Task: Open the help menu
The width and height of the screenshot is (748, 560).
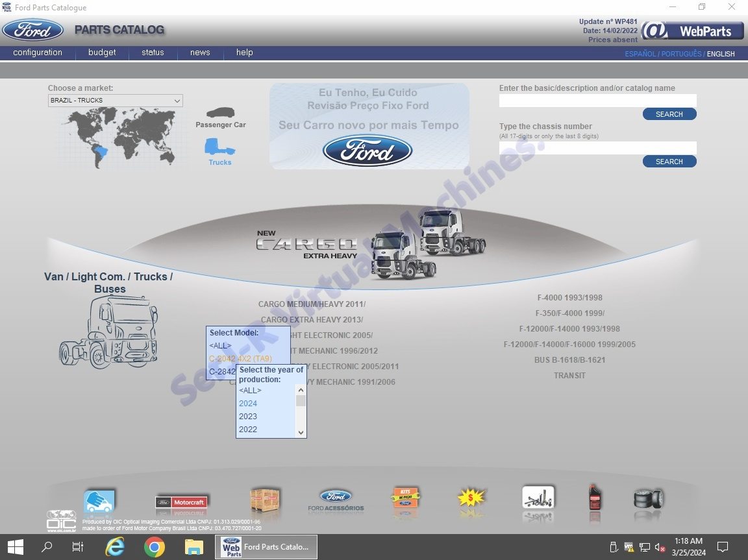Action: [x=244, y=53]
